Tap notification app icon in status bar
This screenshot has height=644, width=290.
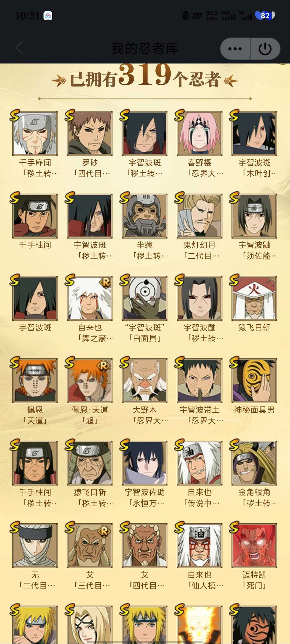[x=48, y=16]
